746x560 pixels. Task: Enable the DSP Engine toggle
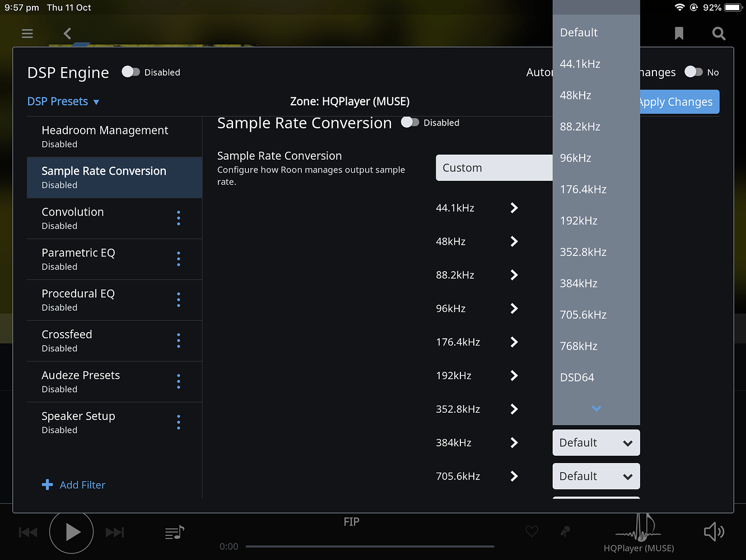131,72
